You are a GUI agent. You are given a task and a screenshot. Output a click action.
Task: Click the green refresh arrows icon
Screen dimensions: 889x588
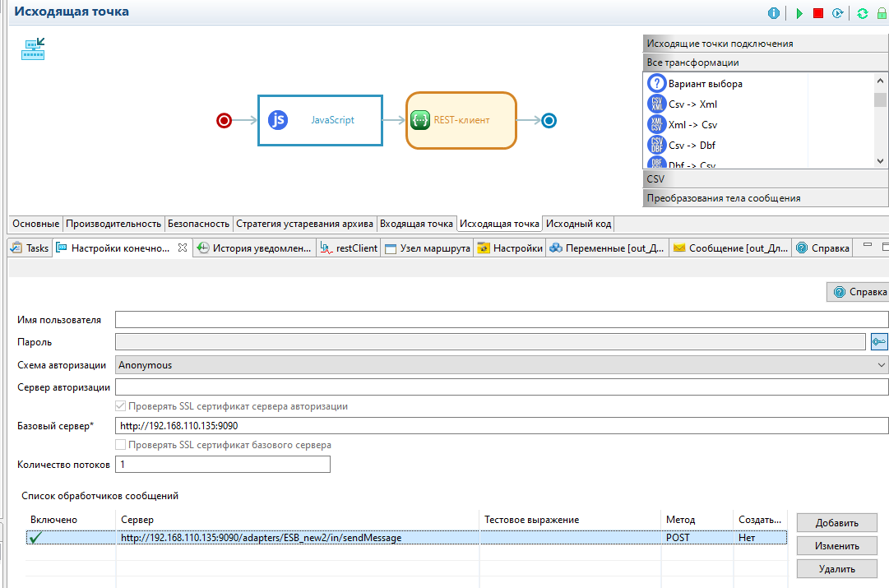pyautogui.click(x=862, y=13)
